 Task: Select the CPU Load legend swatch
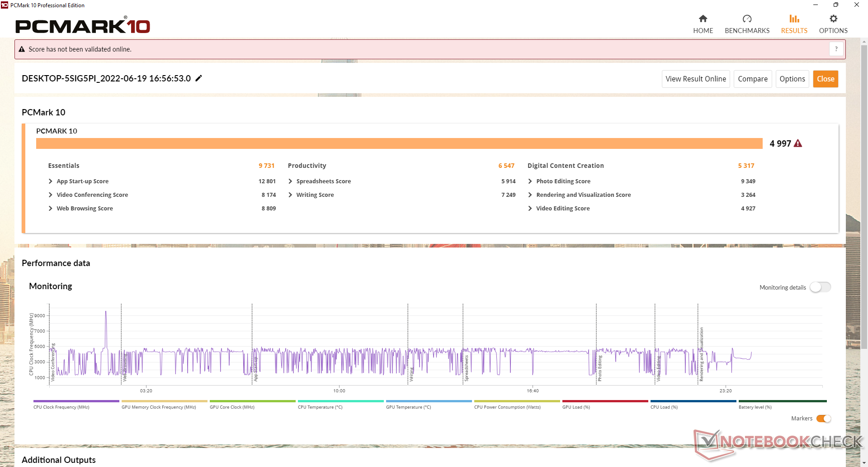[693, 401]
